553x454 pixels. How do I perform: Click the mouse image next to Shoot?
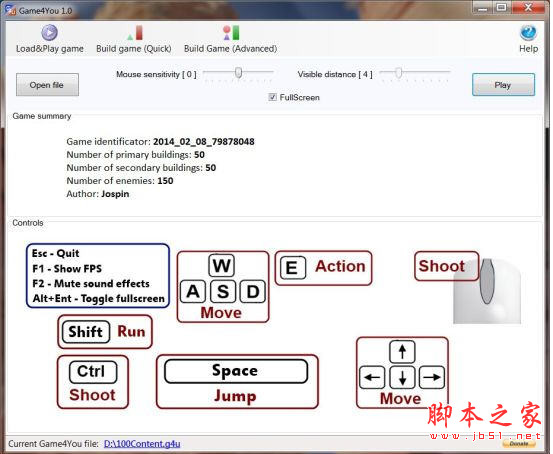[487, 291]
